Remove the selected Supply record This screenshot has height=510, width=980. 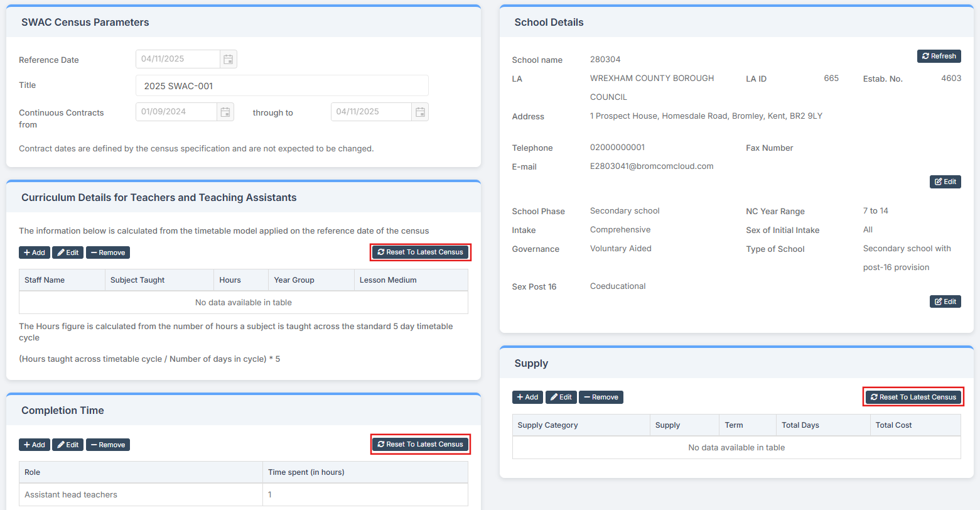[601, 397]
